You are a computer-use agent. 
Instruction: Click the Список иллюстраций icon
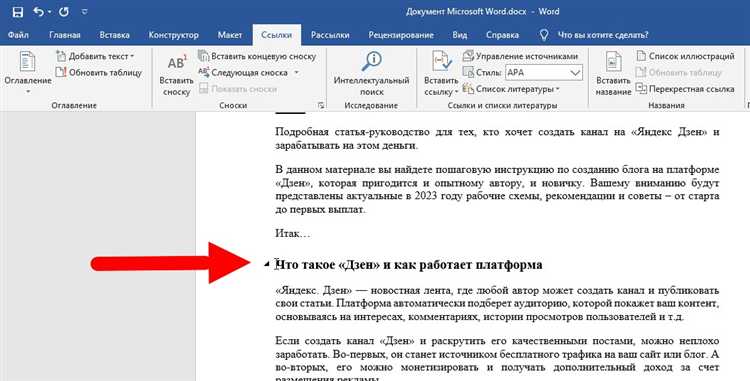click(x=641, y=56)
